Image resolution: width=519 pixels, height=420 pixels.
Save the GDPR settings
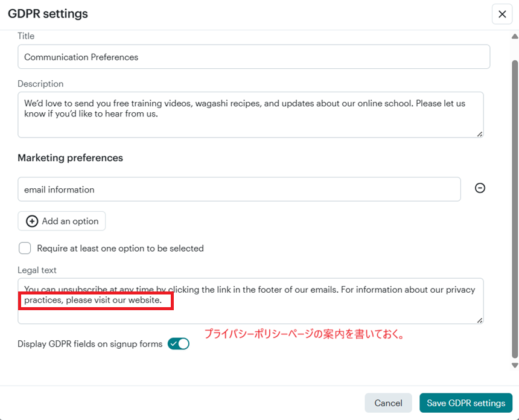click(466, 403)
